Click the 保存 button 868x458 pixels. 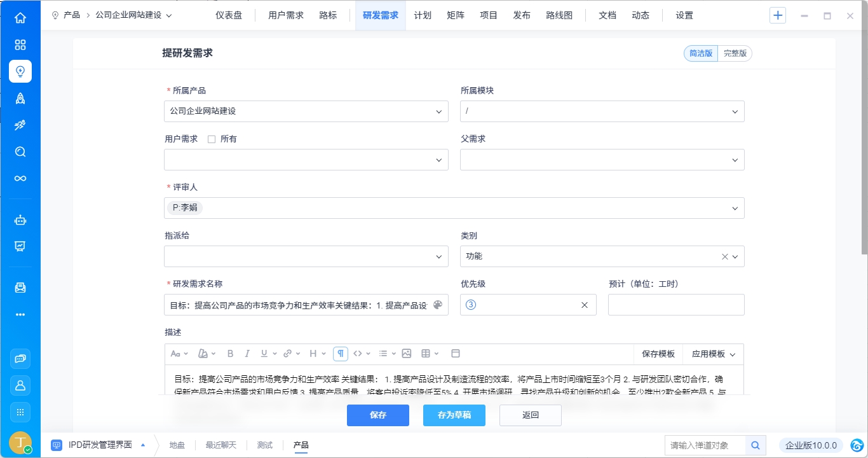pyautogui.click(x=378, y=415)
